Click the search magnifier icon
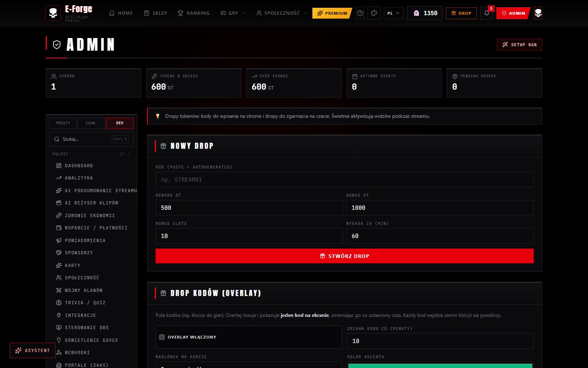Image resolution: width=588 pixels, height=368 pixels. tap(57, 139)
